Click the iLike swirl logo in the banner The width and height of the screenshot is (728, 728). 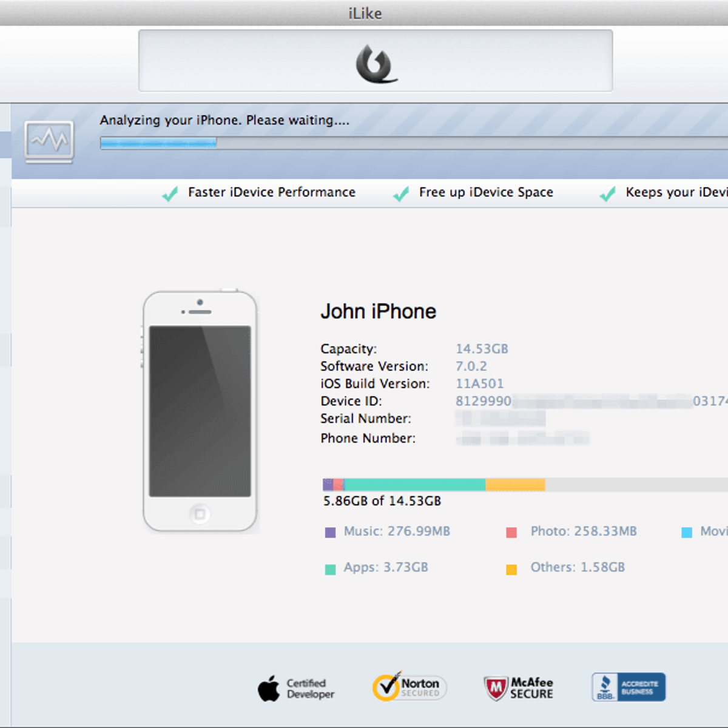(376, 64)
